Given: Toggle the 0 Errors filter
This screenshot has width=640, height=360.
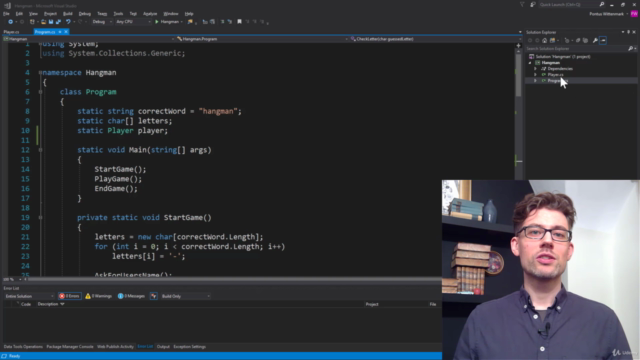Looking at the screenshot, I should (x=69, y=296).
